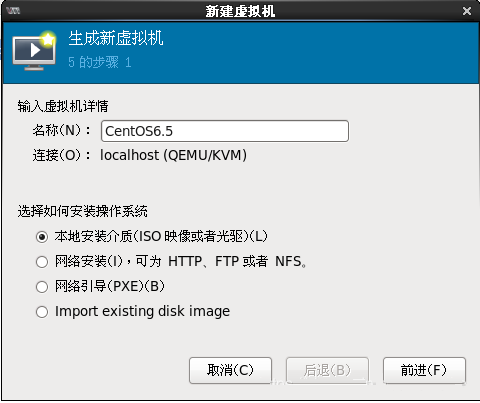
Task: Choose 网络安装 via HTTP, FTP or NFS
Action: click(42, 262)
